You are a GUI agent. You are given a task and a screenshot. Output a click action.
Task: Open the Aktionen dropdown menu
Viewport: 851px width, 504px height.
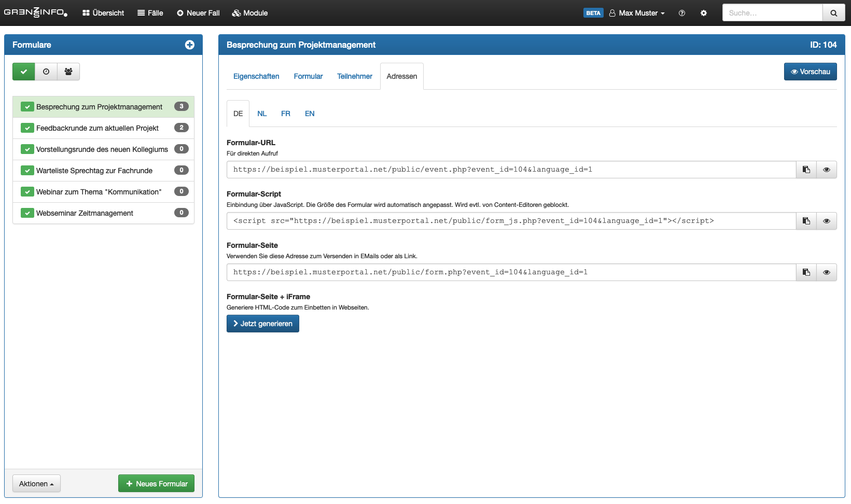36,484
